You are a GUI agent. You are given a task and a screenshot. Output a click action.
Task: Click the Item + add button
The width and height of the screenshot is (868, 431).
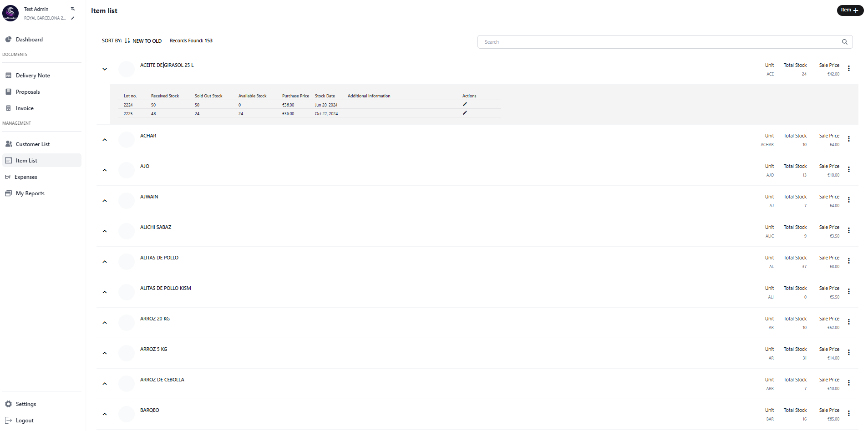(849, 10)
